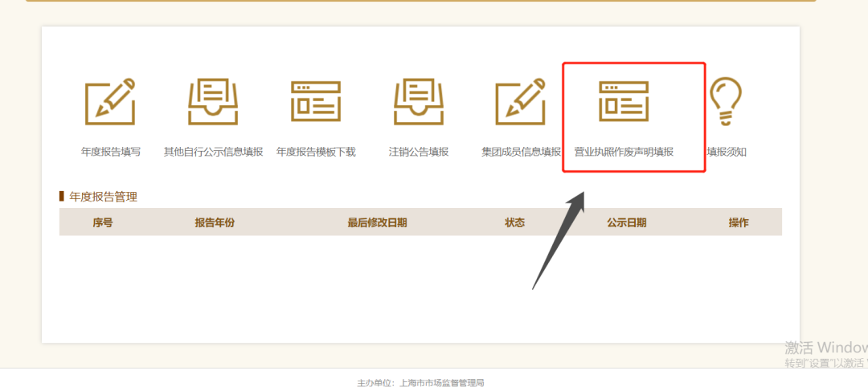This screenshot has width=868, height=391.
Task: Open the 注销公告填报 tray icon
Action: pyautogui.click(x=419, y=101)
